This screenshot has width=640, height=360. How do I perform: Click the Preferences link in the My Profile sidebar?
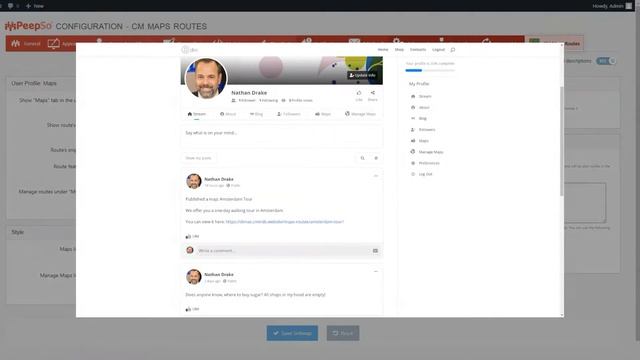click(x=429, y=163)
